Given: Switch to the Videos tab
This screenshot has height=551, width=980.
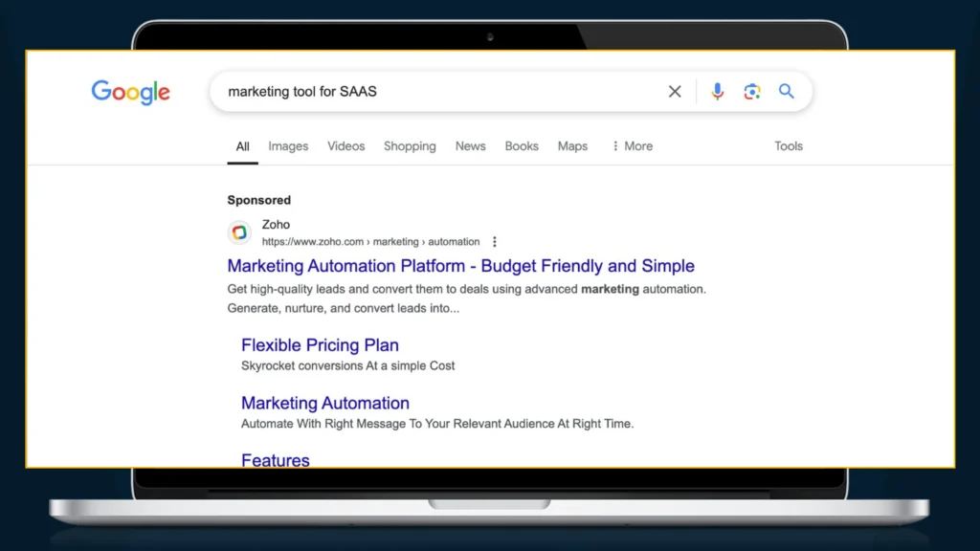Looking at the screenshot, I should point(345,146).
